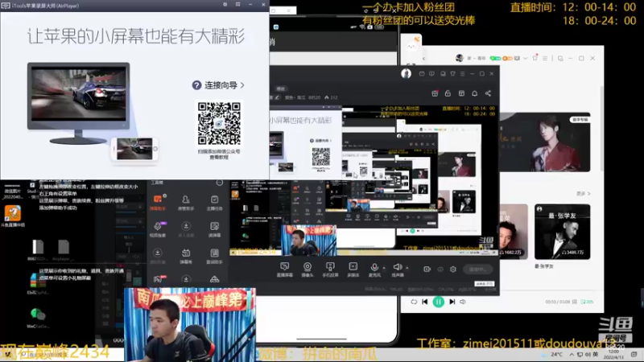Click the 直播屏幕 screen capture icon
The width and height of the screenshot is (644, 362).
pos(285,269)
